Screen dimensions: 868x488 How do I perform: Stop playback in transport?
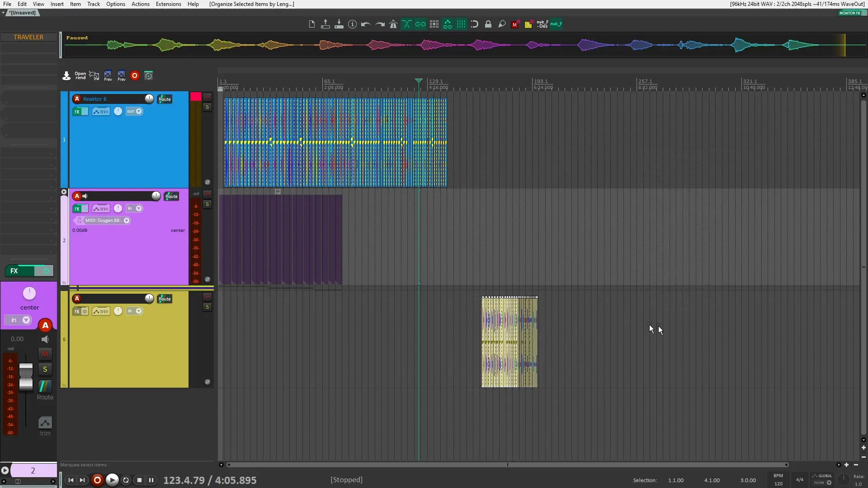click(139, 480)
